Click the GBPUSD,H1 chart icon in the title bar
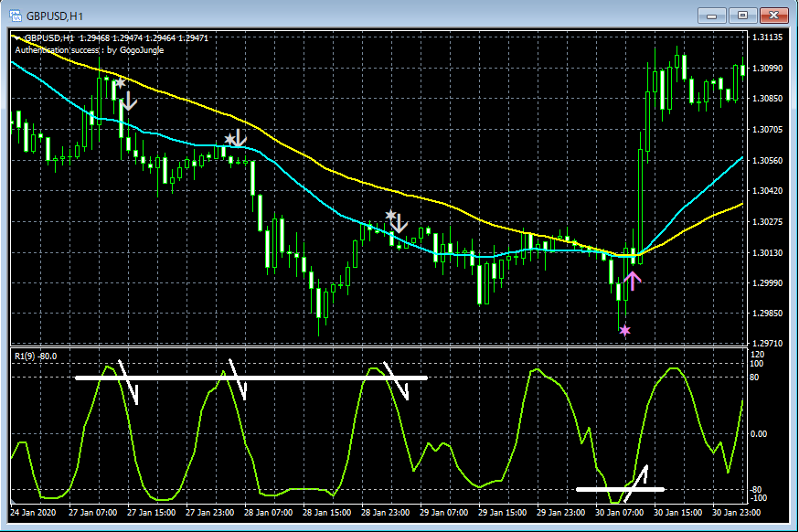799x532 pixels. click(x=15, y=15)
